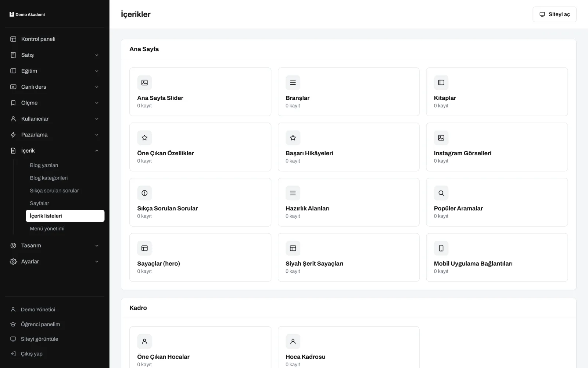Click the Instagram Görselleri title text

pos(462,153)
